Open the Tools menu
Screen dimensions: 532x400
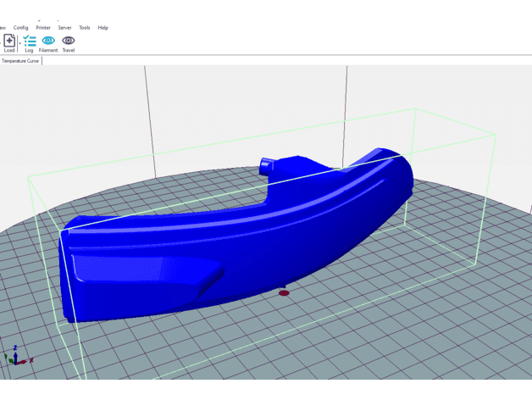tap(85, 28)
